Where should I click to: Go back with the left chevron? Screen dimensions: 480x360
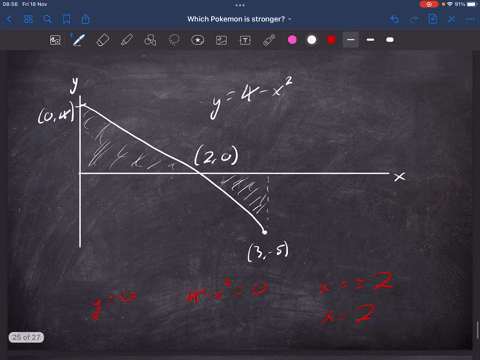(9, 19)
